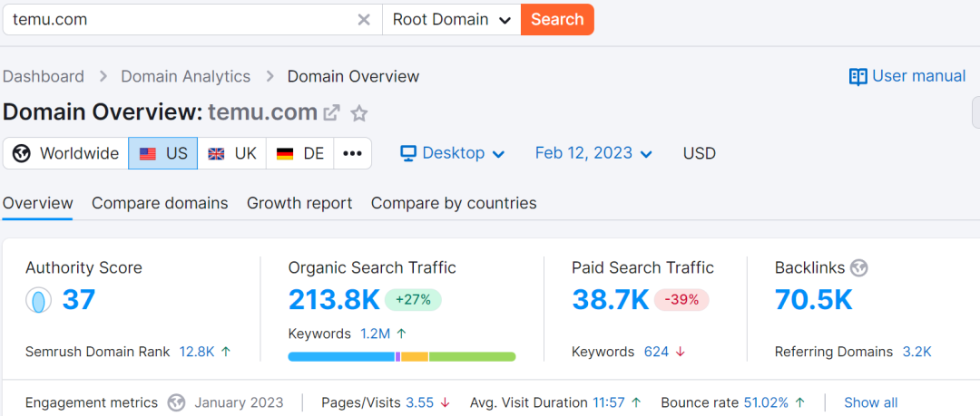
Task: Open the Root Domain dropdown
Action: click(x=451, y=20)
